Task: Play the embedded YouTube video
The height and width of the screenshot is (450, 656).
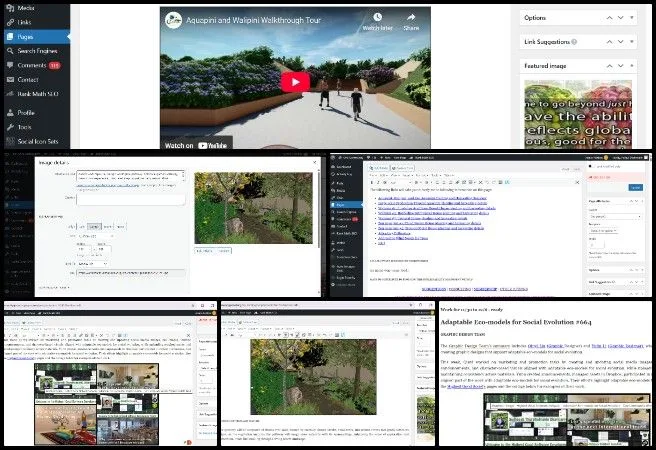Action: [x=294, y=82]
